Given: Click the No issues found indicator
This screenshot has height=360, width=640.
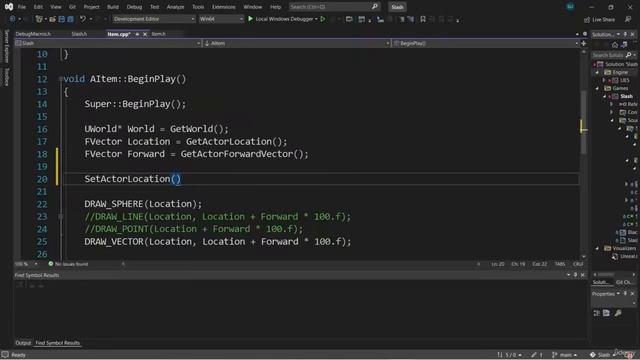Looking at the screenshot, I should click(x=68, y=264).
